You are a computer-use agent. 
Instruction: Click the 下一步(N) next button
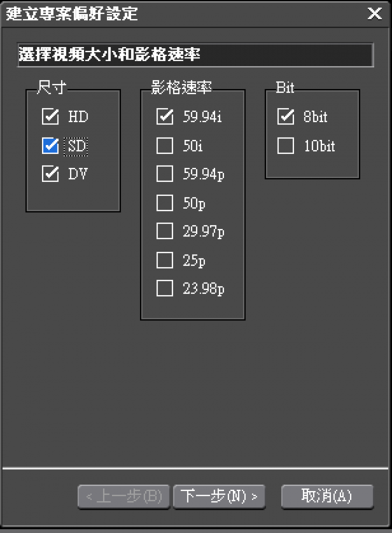pyautogui.click(x=219, y=497)
